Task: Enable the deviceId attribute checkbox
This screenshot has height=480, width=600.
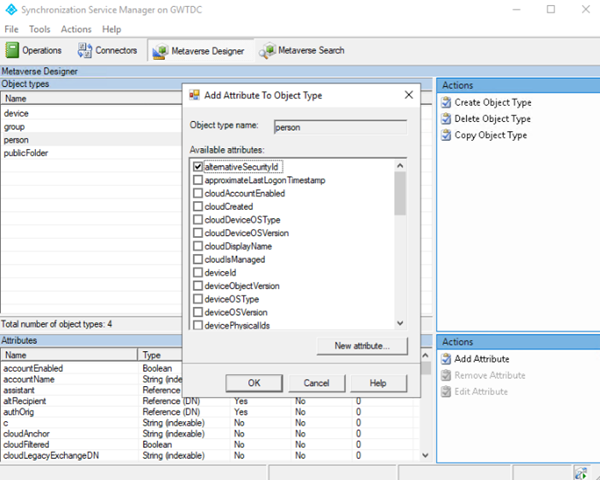Action: click(198, 272)
